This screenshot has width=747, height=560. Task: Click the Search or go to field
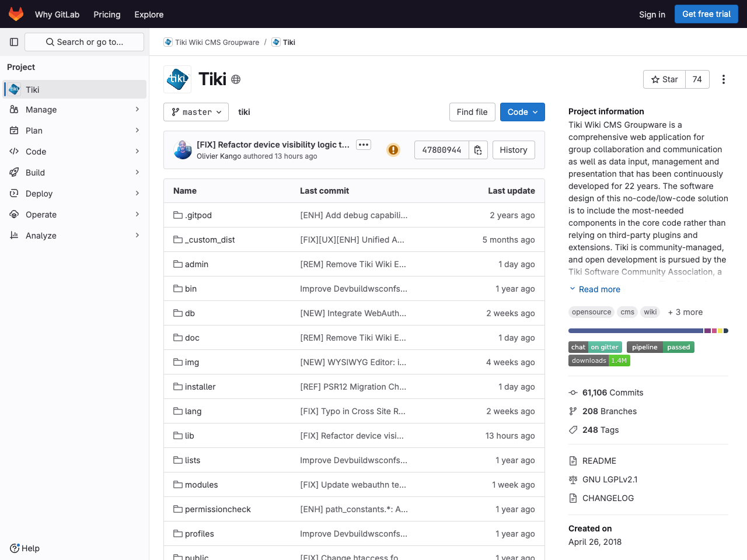tap(84, 42)
